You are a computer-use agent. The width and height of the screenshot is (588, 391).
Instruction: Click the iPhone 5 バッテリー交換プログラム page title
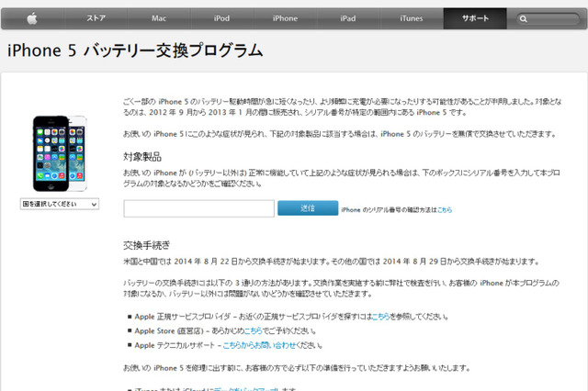click(x=135, y=50)
